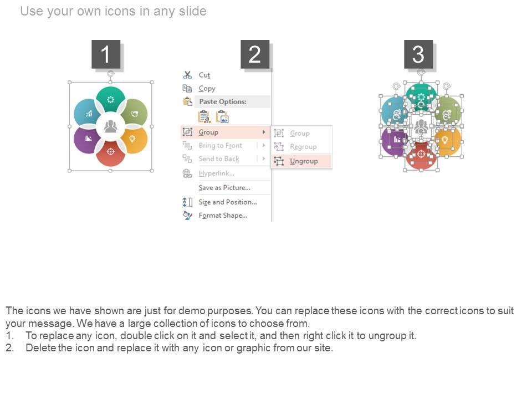This screenshot has width=532, height=399.
Task: Choose the Keep Source Formatting paste icon
Action: click(x=204, y=116)
